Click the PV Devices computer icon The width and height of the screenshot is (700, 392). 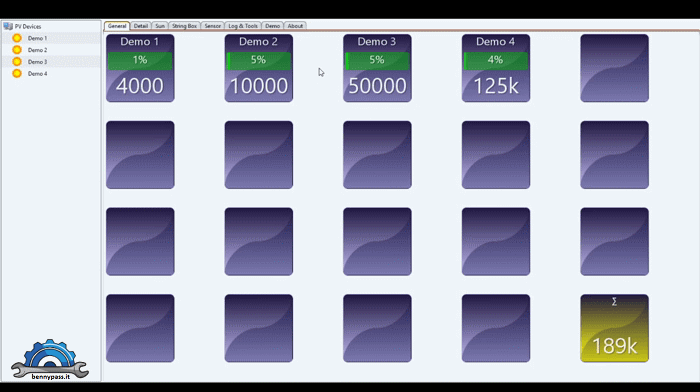(x=8, y=26)
